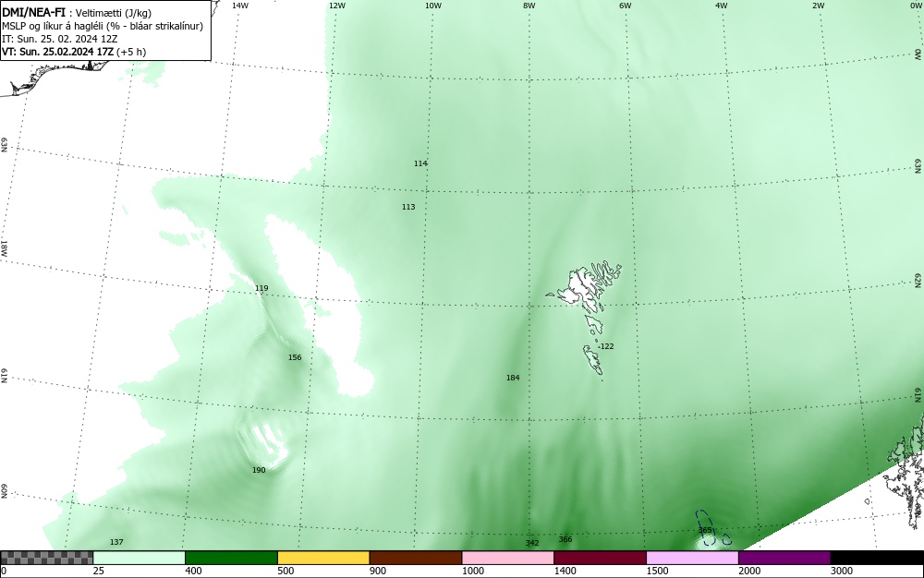The width and height of the screenshot is (924, 578).
Task: Click the CAPE value 113 on map
Action: [x=408, y=207]
